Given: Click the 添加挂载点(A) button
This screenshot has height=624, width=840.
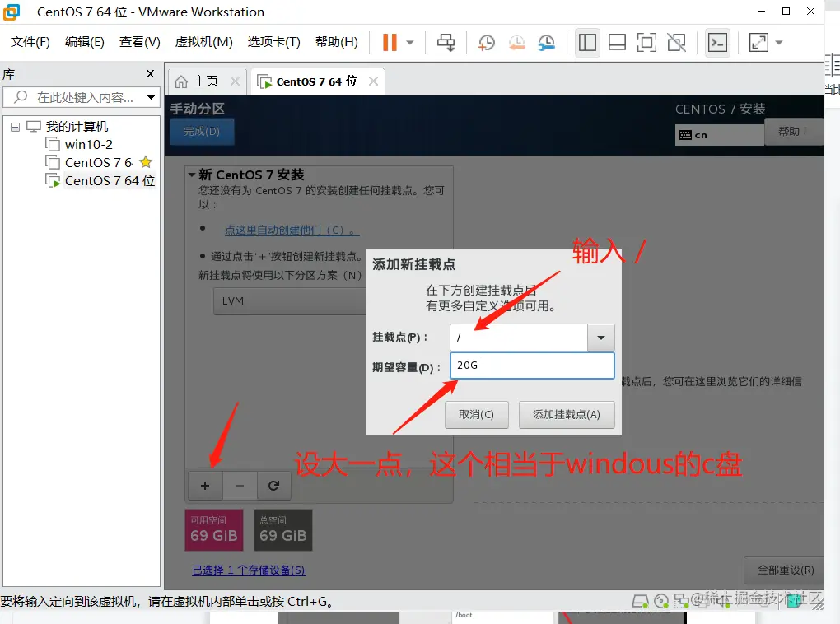Looking at the screenshot, I should [567, 415].
